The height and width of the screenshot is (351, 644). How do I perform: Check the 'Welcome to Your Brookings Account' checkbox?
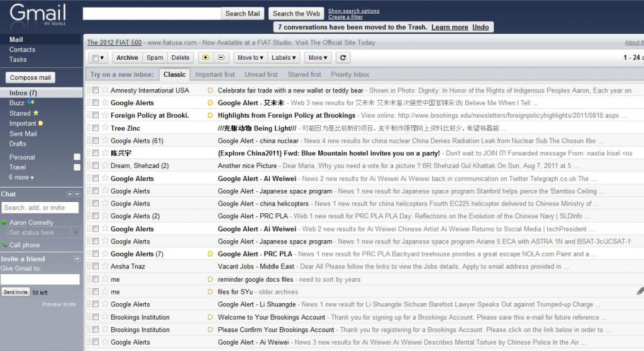pos(96,316)
